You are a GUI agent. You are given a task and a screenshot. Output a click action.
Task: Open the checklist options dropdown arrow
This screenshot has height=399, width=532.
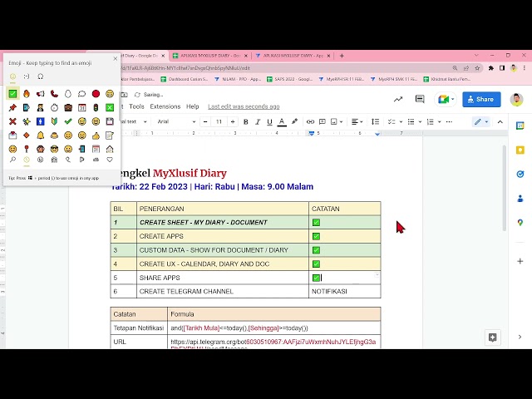[x=401, y=122]
